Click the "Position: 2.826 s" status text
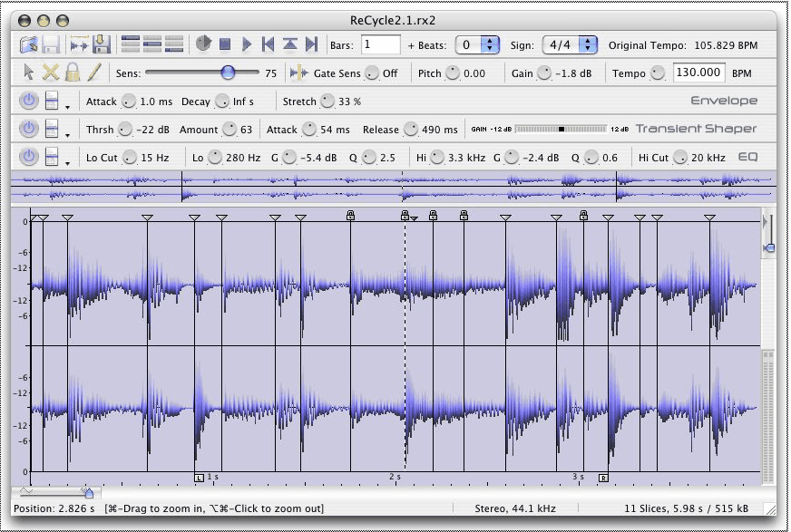Screen dimensions: 791x532 (x=54, y=508)
